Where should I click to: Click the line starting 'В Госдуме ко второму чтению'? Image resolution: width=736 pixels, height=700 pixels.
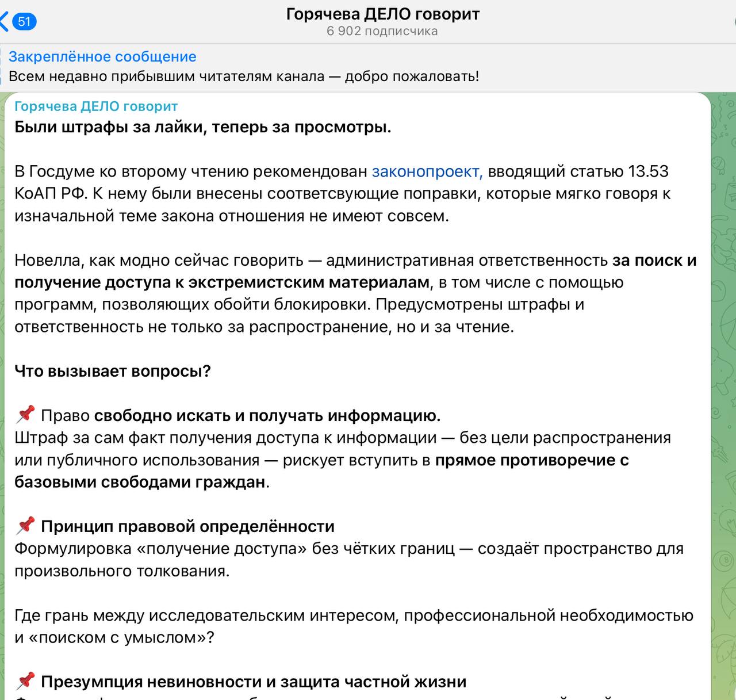[342, 171]
